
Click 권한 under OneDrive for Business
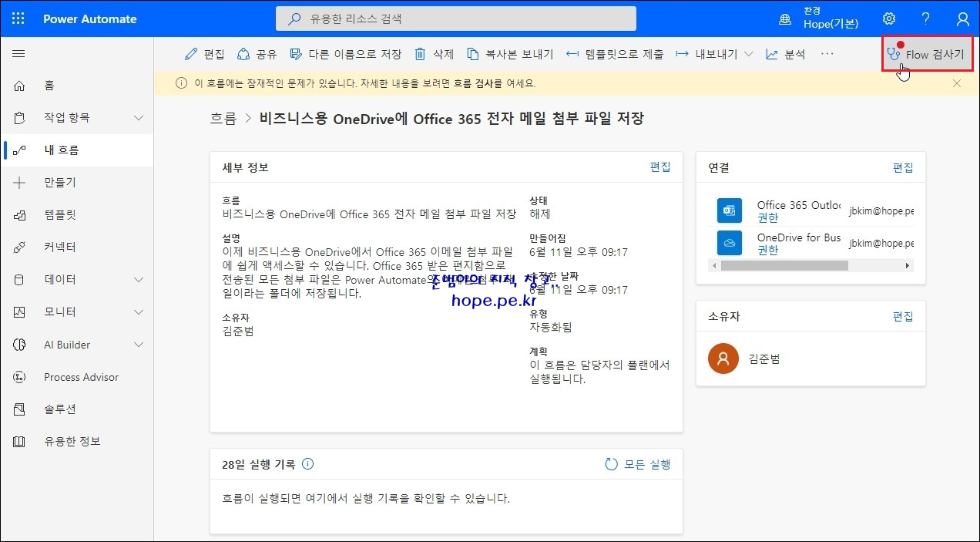(x=767, y=250)
